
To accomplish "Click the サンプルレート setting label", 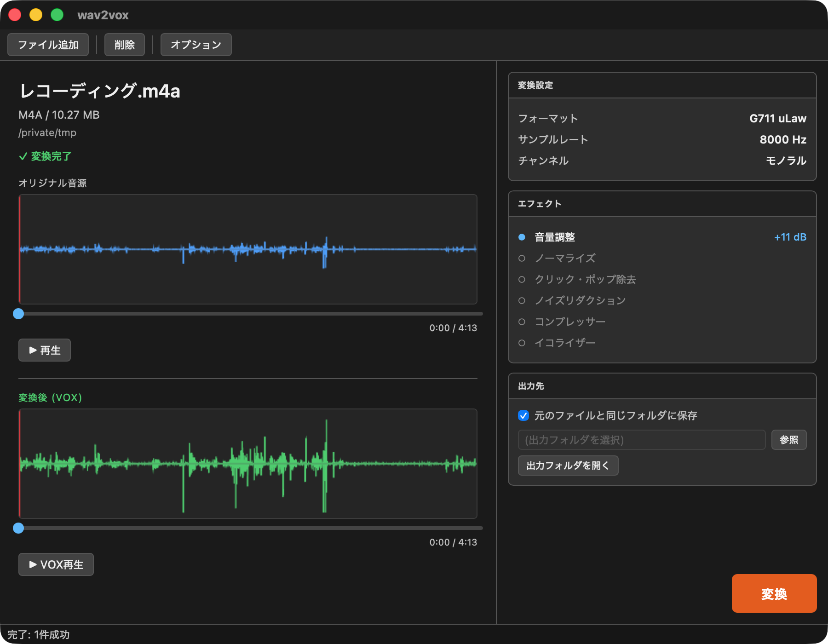I will click(x=553, y=139).
